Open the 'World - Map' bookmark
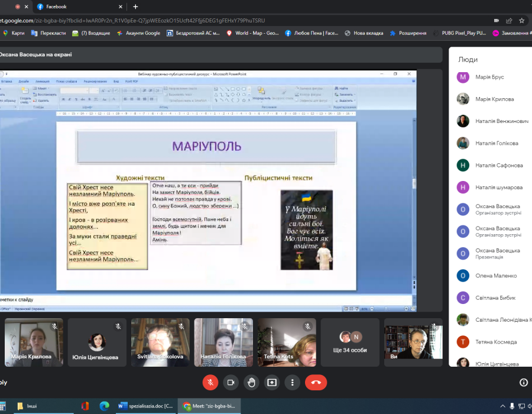 252,33
